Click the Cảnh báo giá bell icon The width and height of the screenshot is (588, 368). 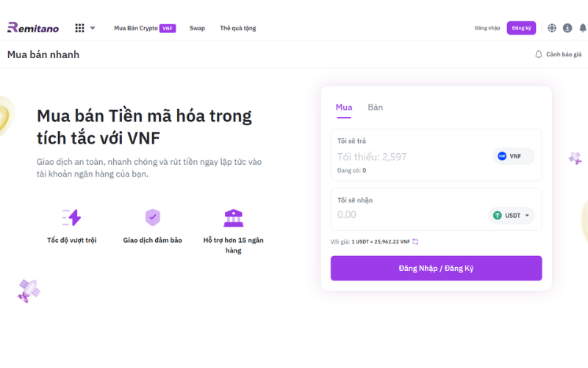539,54
